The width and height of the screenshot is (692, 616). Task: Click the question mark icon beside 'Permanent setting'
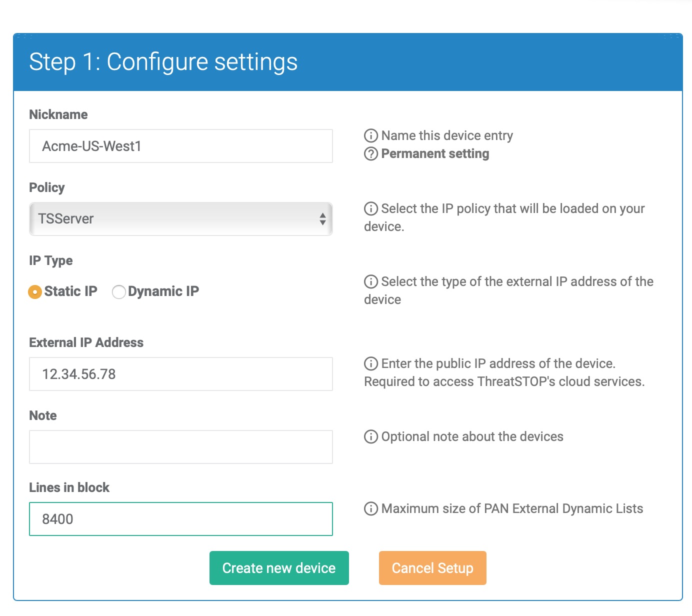pos(371,153)
